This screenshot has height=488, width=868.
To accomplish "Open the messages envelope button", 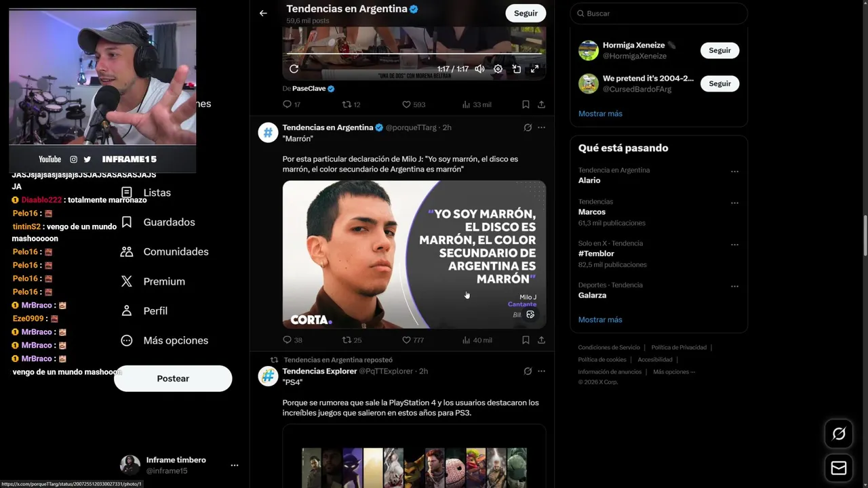I will (839, 468).
